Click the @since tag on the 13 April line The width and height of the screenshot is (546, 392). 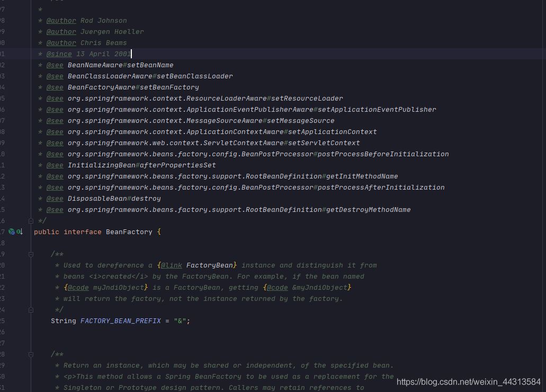59,54
